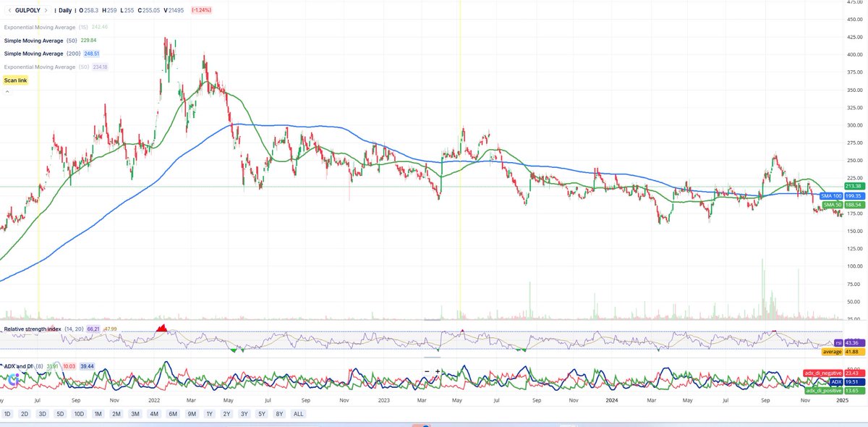Toggle Exponential Moving Average (15) visibility
The image size is (868, 427).
coord(38,28)
